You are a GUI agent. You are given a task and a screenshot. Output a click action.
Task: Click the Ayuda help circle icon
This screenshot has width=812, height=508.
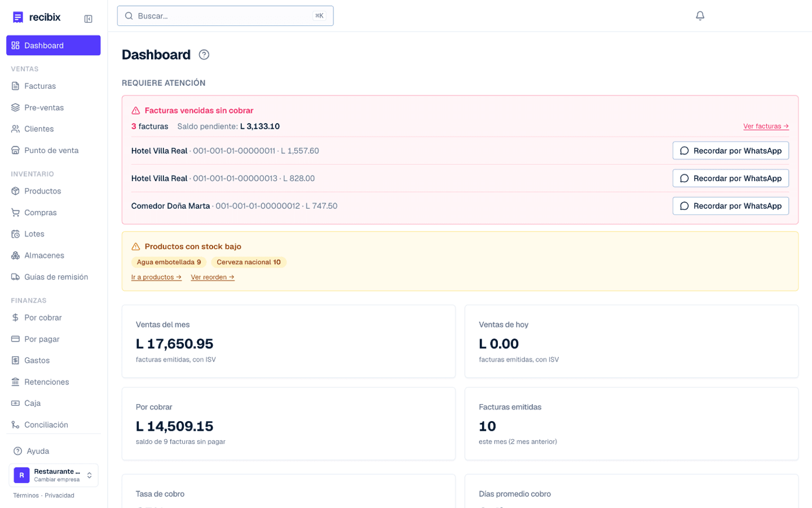(17, 451)
